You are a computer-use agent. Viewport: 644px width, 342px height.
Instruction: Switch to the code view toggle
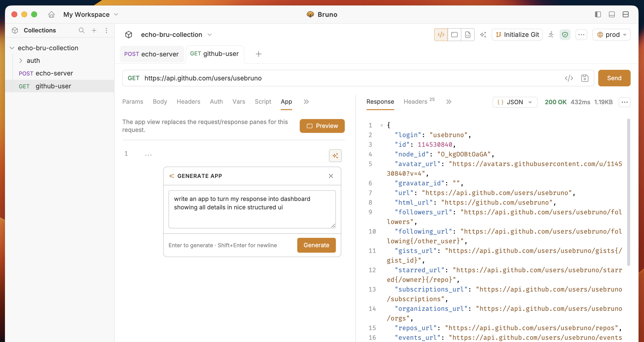point(441,34)
